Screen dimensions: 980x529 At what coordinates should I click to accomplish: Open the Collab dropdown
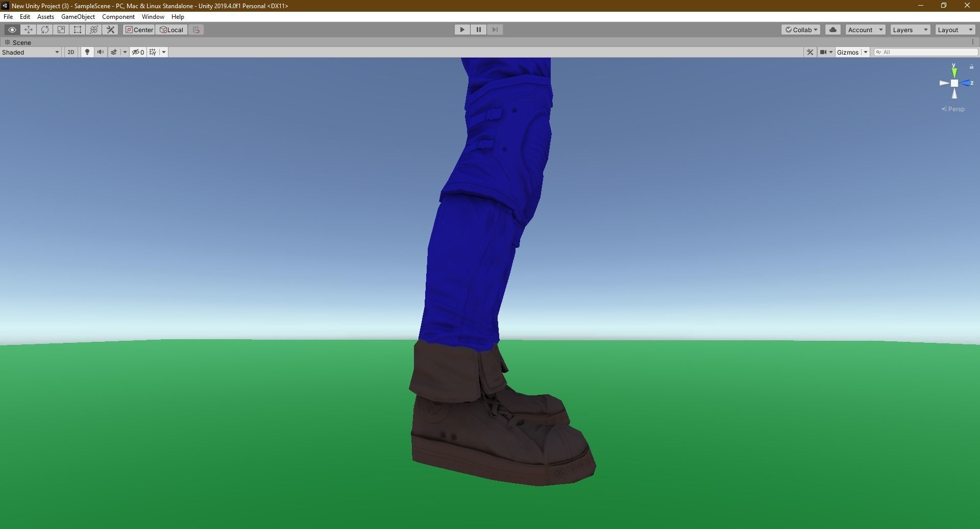coord(801,30)
